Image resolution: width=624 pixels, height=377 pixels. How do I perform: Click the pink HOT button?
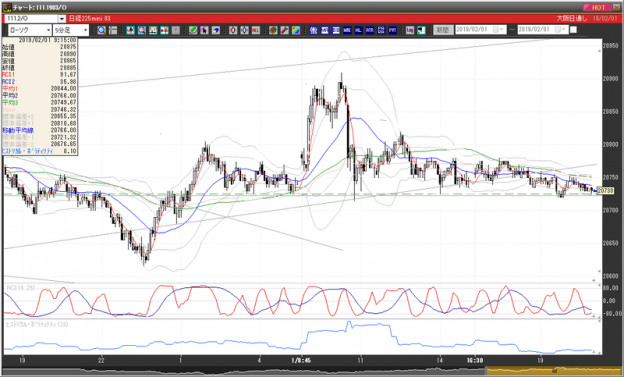[597, 8]
